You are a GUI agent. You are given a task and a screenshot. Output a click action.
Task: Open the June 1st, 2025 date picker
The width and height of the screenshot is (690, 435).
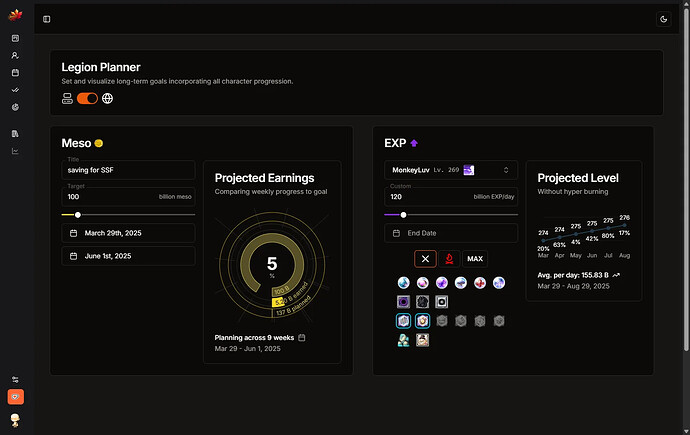pos(128,256)
